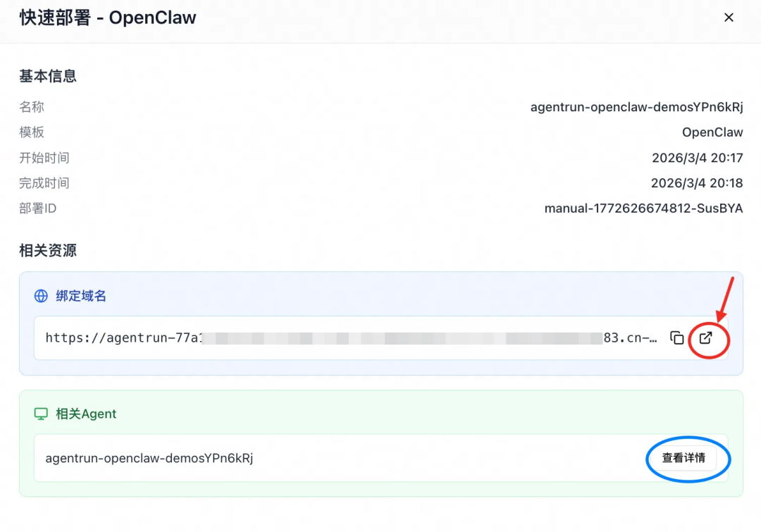Screen dimensions: 761x532
Task: Click the 名称 value agentrun-openclaw-demosYPn6kRj
Action: pos(636,107)
